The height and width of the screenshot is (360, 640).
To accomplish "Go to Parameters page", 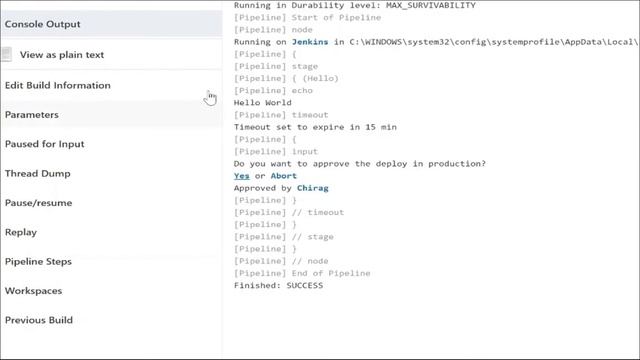I will tap(31, 115).
